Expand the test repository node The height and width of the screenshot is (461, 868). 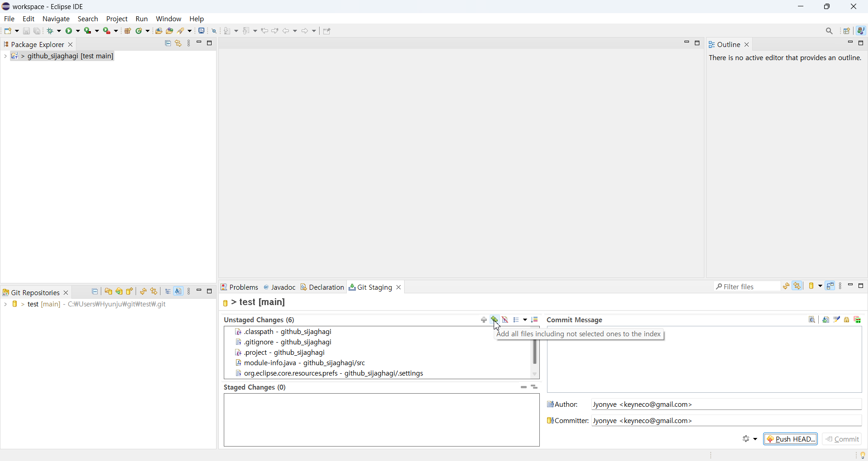pos(5,305)
